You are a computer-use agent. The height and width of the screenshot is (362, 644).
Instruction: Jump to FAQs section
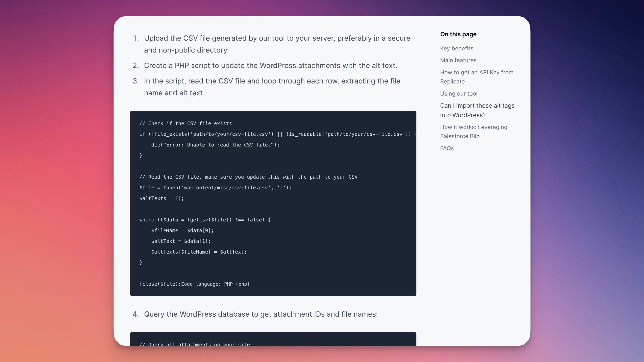coord(447,148)
